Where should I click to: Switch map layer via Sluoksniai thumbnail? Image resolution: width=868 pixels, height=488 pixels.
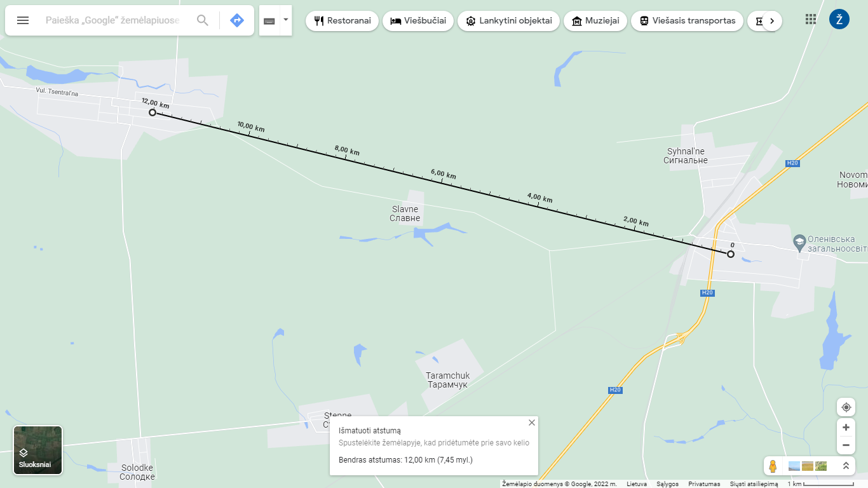(38, 451)
